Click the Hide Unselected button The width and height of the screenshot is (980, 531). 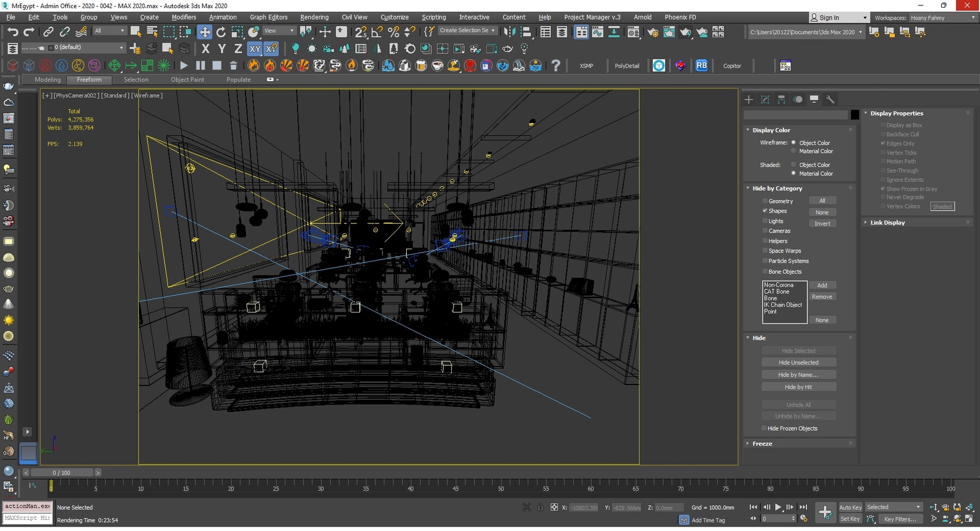[798, 363]
